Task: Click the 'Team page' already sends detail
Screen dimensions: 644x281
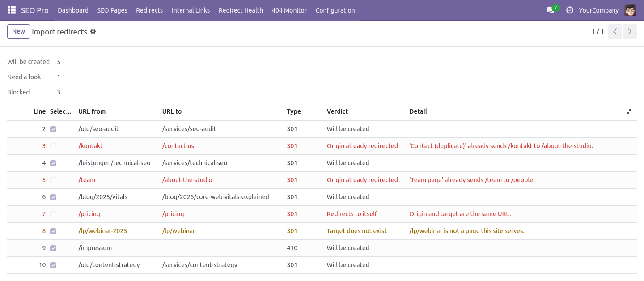Action: [472, 180]
